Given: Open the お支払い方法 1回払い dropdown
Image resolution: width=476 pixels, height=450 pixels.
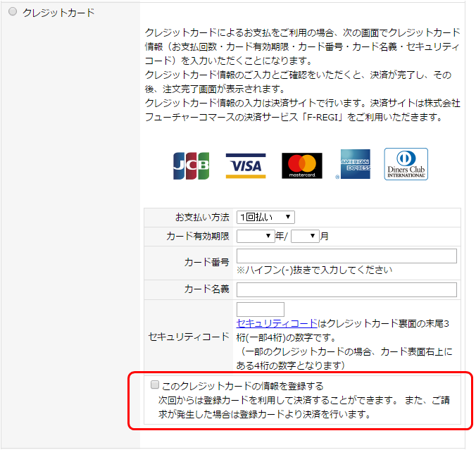Looking at the screenshot, I should [x=265, y=217].
